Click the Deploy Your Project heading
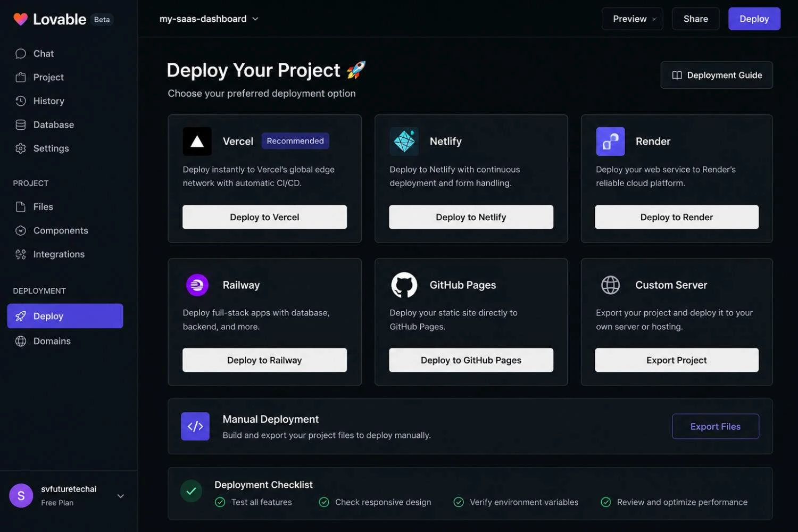 (x=253, y=70)
